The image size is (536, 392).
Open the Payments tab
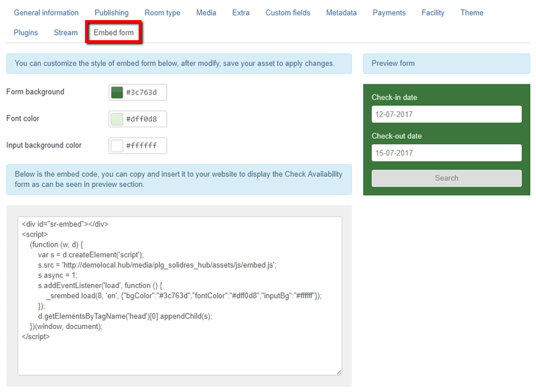click(x=389, y=12)
